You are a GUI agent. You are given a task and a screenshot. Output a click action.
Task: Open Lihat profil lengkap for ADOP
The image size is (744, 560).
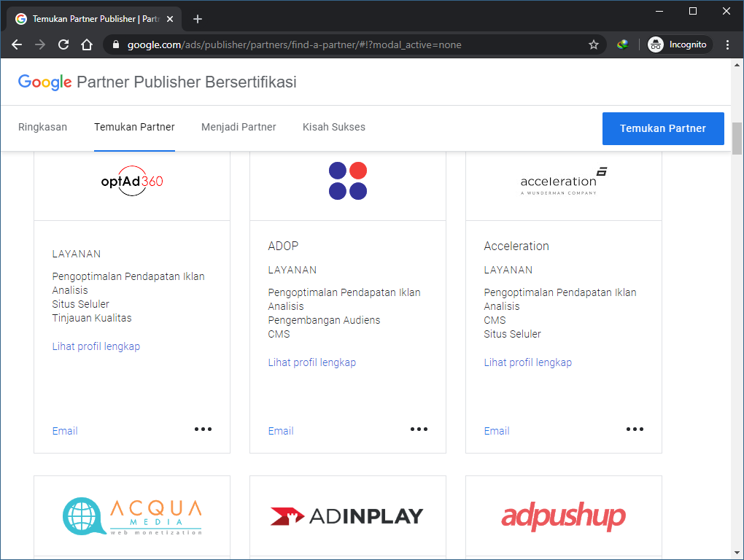(x=311, y=362)
